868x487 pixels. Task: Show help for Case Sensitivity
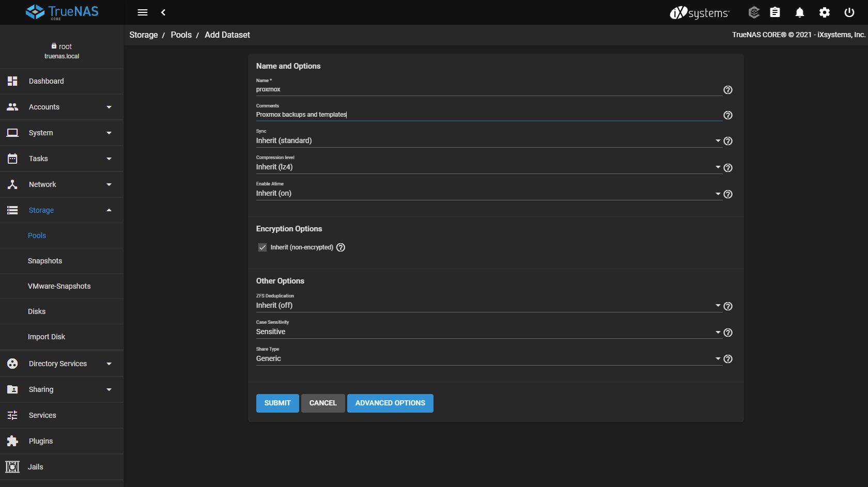pos(728,333)
